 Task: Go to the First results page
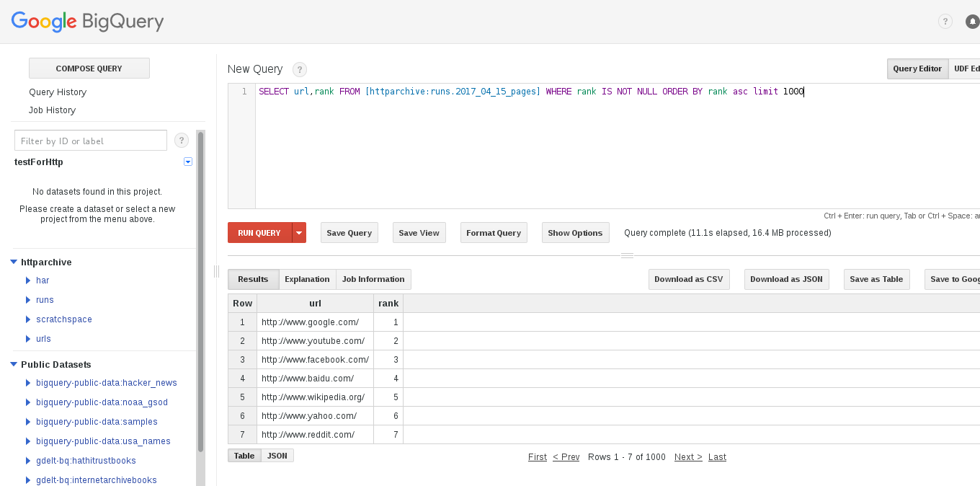[x=538, y=457]
